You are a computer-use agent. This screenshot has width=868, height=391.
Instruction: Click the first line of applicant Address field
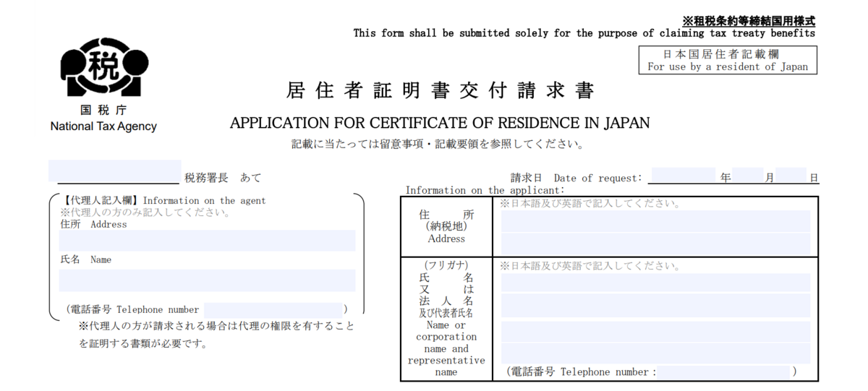(656, 221)
